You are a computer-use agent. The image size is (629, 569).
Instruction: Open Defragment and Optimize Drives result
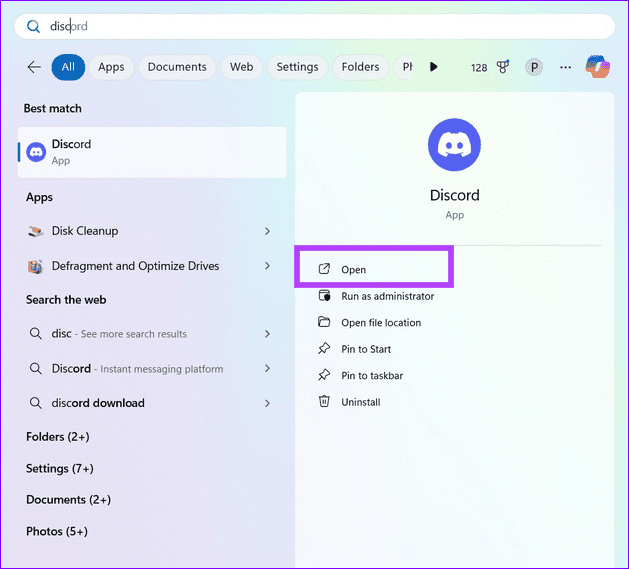pos(152,266)
